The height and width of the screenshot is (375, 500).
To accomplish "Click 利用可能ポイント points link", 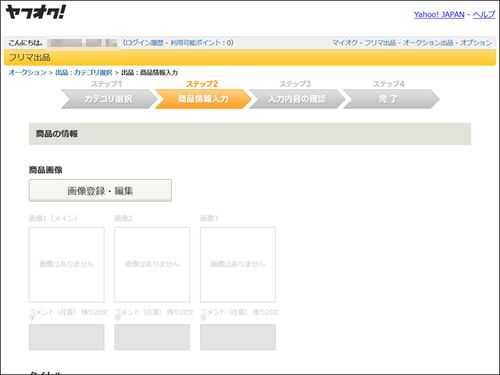I will [x=196, y=43].
